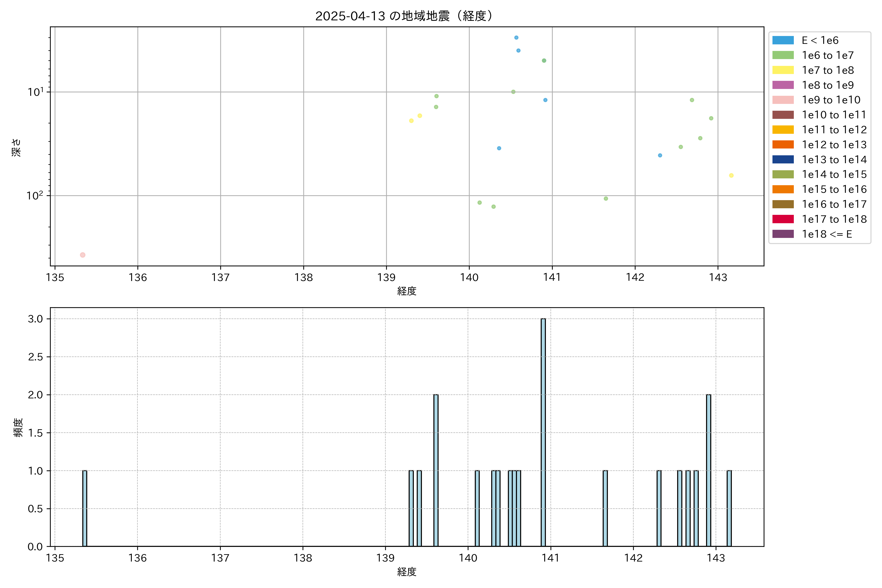
Task: Click the pink scatter point near longitude 135.3
Action: [x=83, y=255]
